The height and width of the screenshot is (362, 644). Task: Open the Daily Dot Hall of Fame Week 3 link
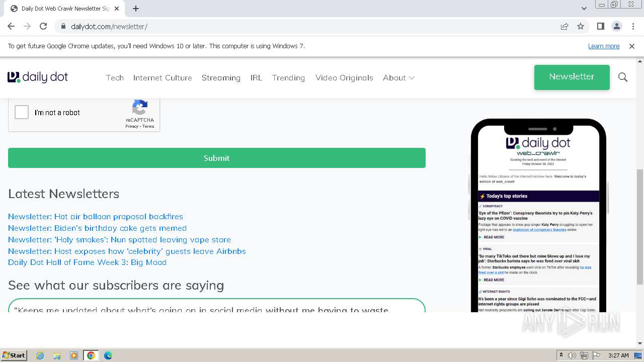click(87, 262)
